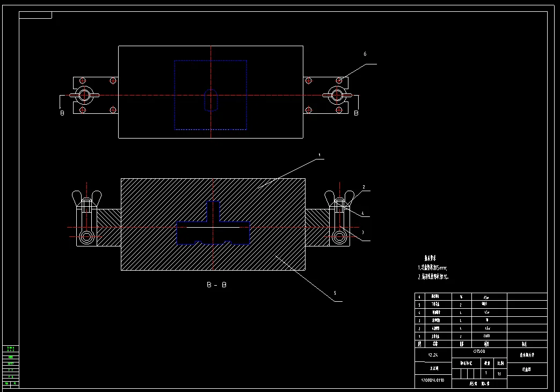Click the green revision table at lower left

coord(11,366)
